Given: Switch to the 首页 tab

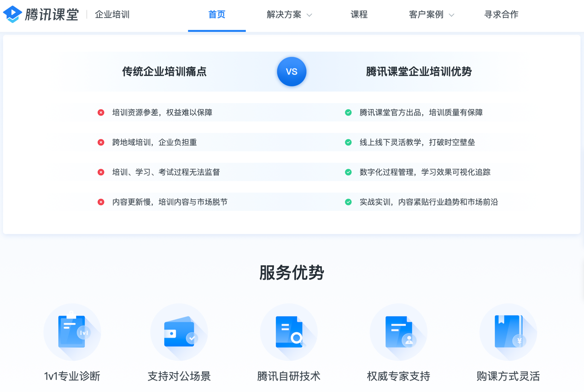Looking at the screenshot, I should coord(216,14).
